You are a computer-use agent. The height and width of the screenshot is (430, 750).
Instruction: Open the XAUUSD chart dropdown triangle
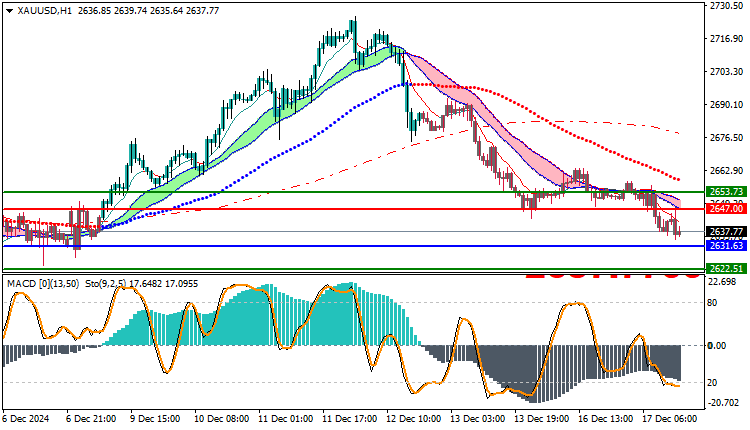tap(9, 11)
